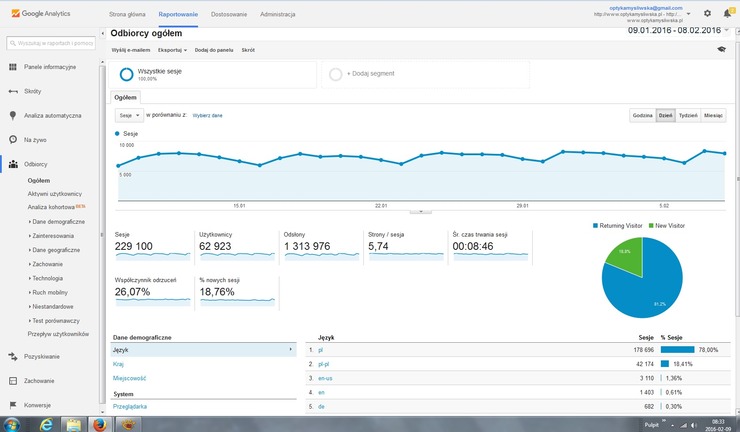Image resolution: width=740 pixels, height=432 pixels.
Task: Expand Dane geograficzne in sidebar
Action: tap(54, 250)
